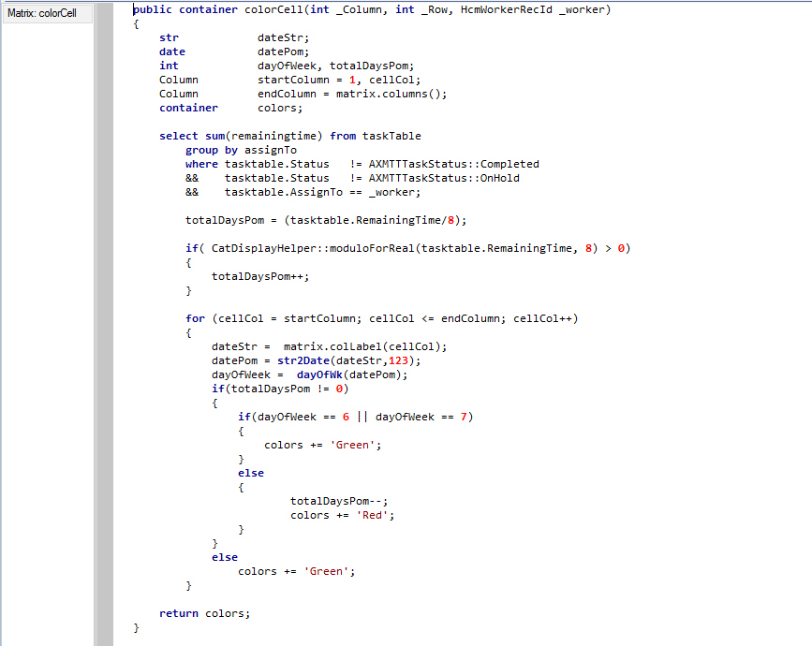Click the 'return colors;' statement
The width and height of the screenshot is (812, 646).
204,613
